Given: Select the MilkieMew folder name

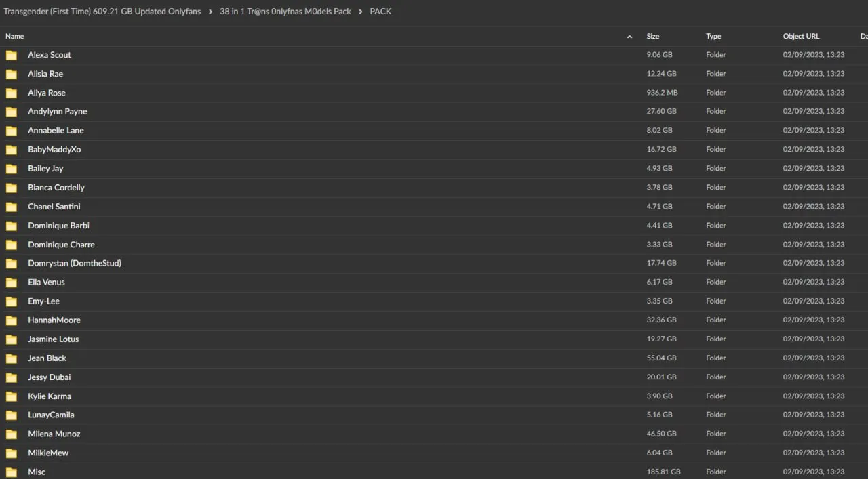Looking at the screenshot, I should (x=48, y=453).
